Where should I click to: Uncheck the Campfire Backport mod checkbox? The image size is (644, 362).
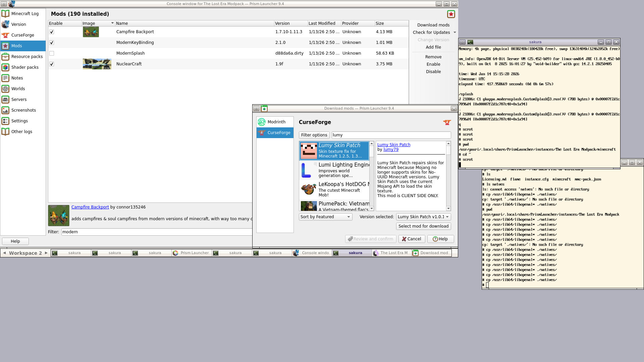[x=52, y=32]
